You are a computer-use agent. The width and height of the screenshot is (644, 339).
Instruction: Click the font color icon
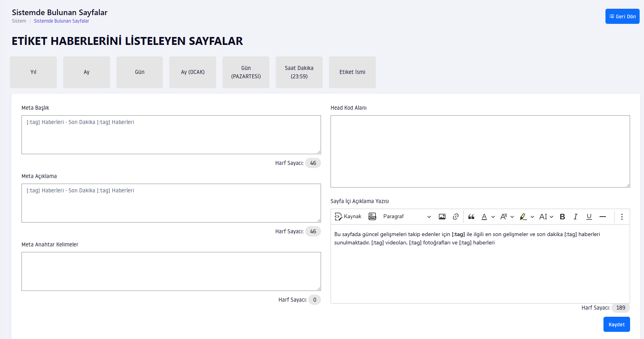pos(484,217)
